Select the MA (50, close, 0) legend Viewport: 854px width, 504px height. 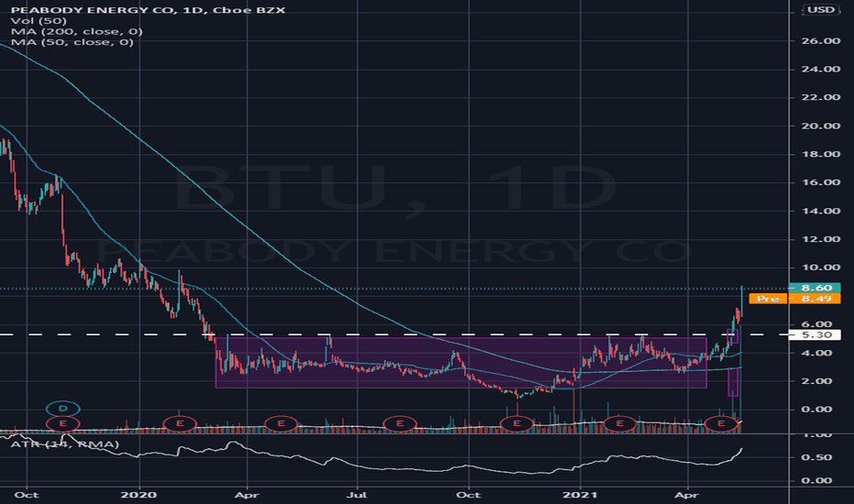(x=71, y=42)
